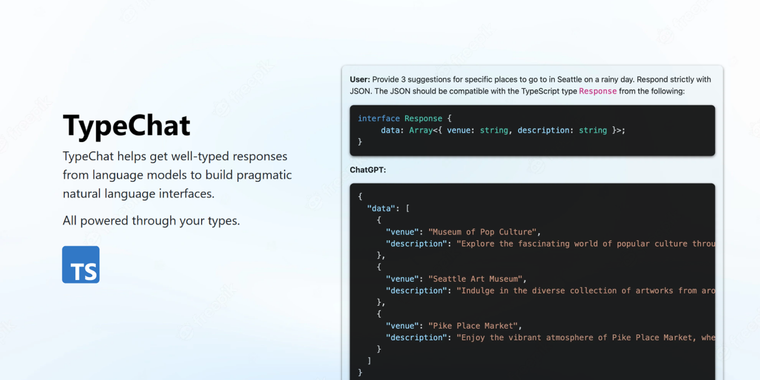Click the 'data: Array<{ venue: string' code line

click(503, 130)
